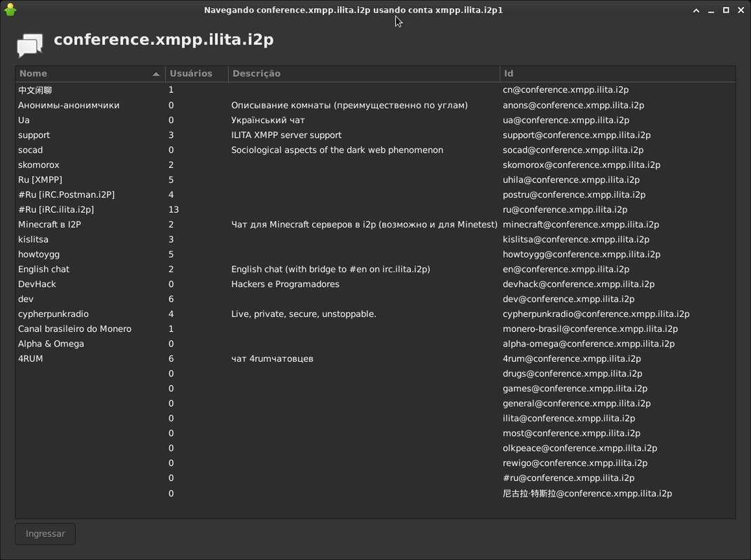Maximize the room browser window

click(x=726, y=10)
